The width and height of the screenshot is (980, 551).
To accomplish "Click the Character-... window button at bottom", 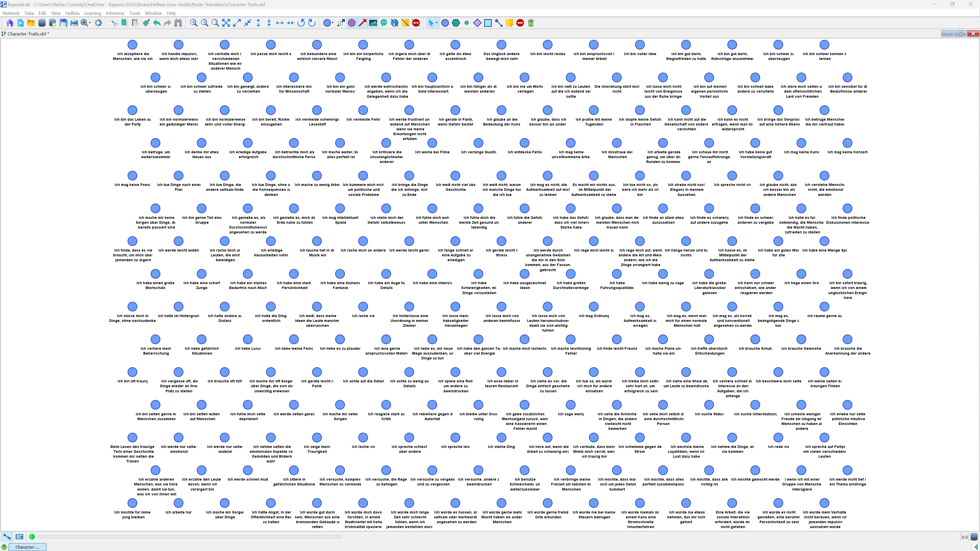I will 27,547.
